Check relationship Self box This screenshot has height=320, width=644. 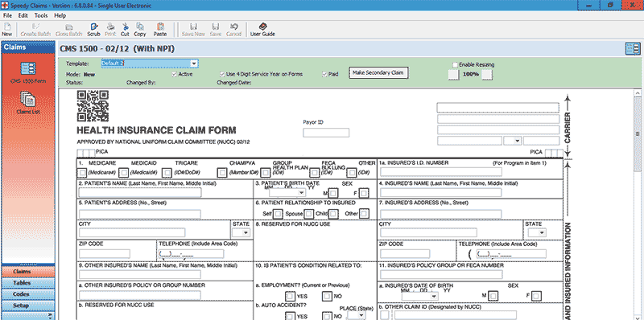[279, 213]
